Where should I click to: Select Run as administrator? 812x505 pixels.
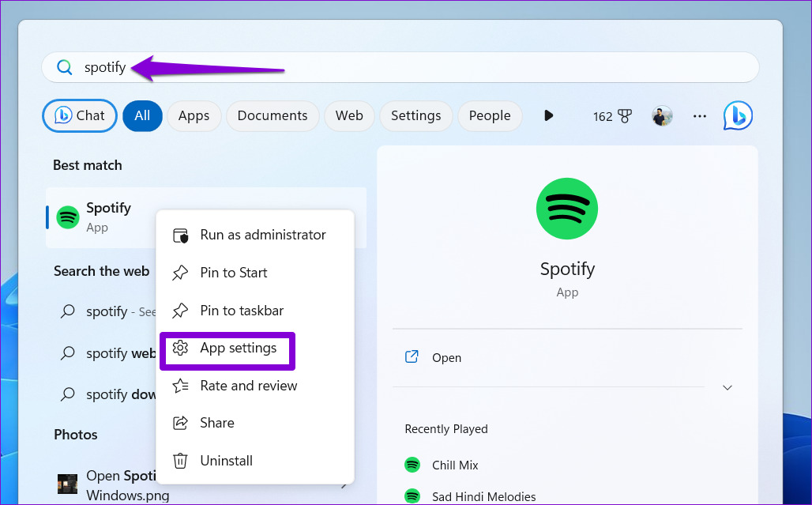click(x=255, y=236)
